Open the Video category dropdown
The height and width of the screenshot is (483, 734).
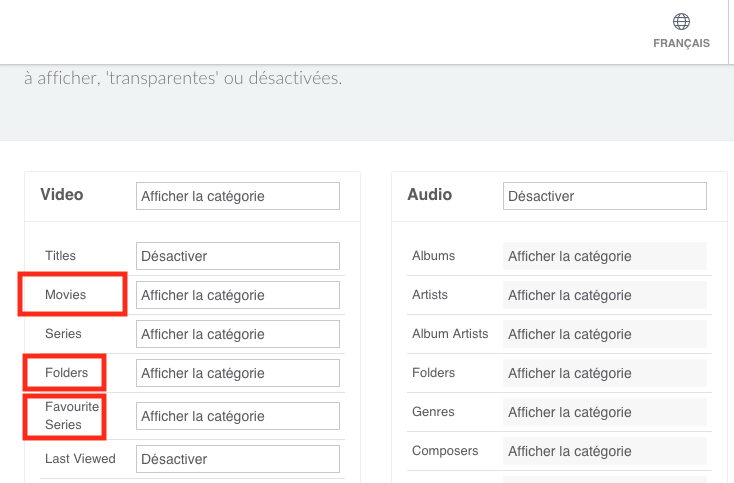click(x=238, y=196)
